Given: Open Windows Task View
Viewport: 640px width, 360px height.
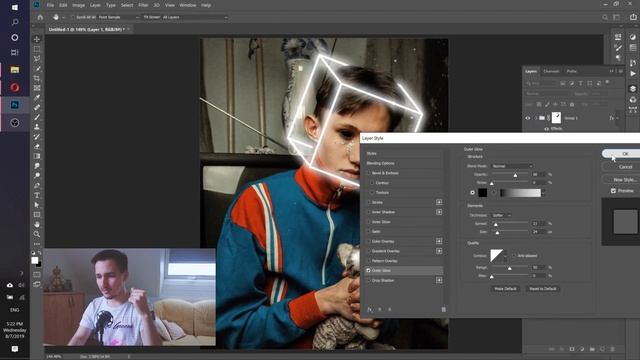Looking at the screenshot, I should (x=15, y=52).
